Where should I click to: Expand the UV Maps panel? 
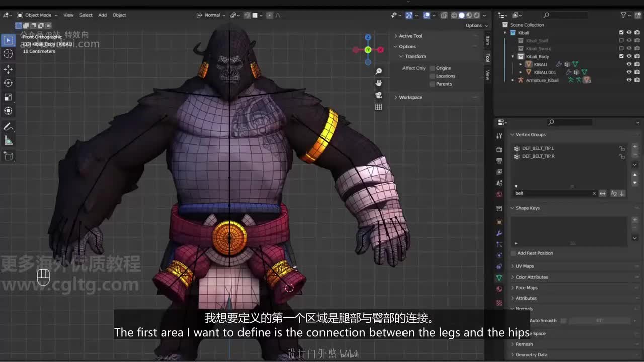(x=524, y=266)
